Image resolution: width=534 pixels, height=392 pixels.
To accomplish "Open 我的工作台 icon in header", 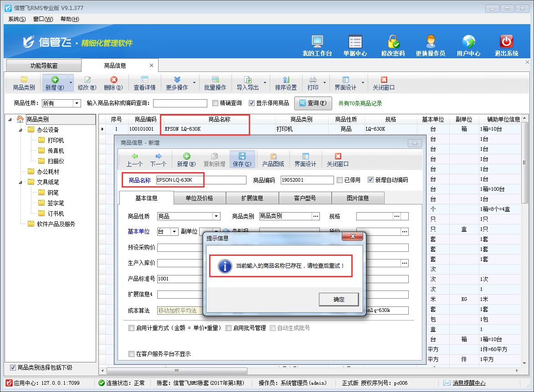I will click(x=317, y=42).
